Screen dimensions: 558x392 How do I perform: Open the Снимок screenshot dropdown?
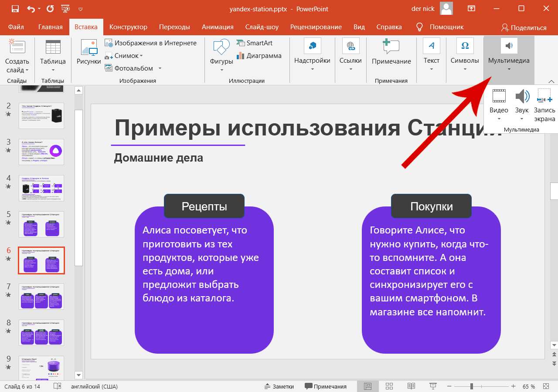[124, 56]
